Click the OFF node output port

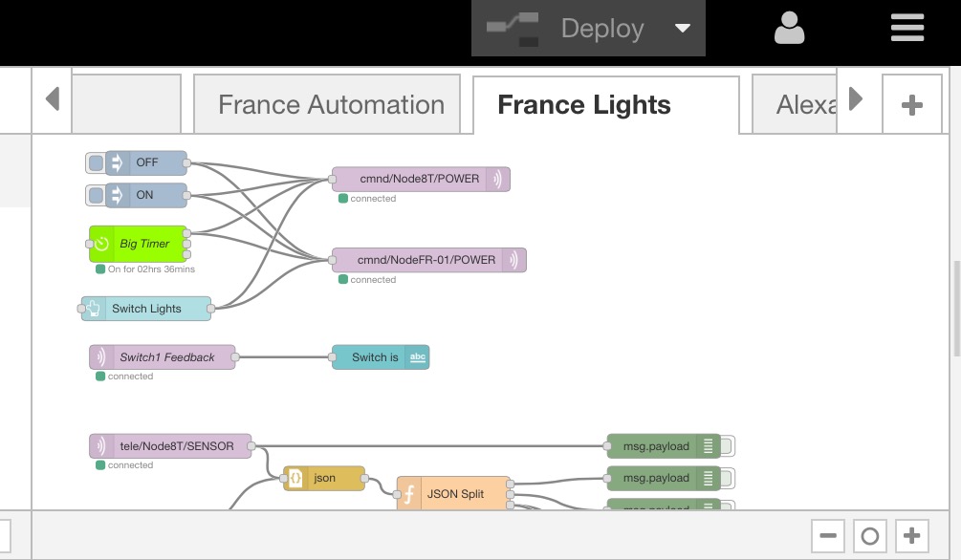186,163
